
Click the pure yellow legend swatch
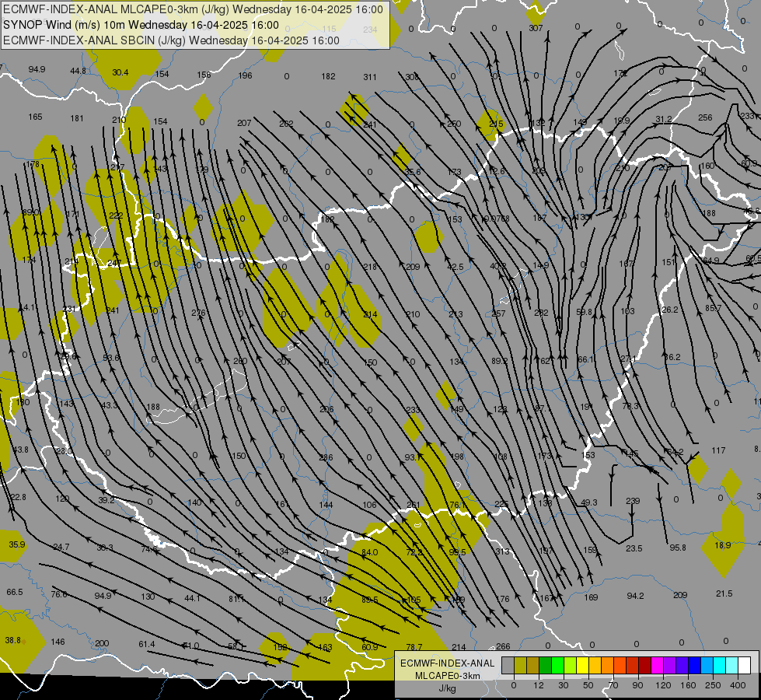click(582, 665)
